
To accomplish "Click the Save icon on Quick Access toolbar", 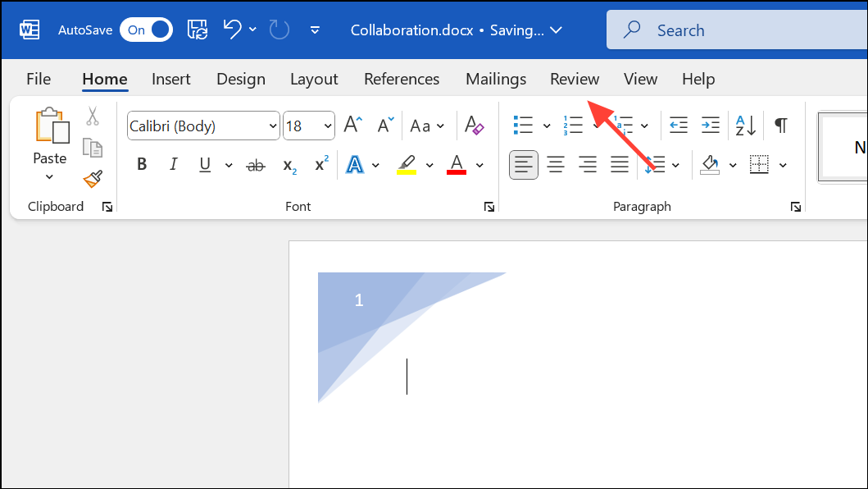I will coord(197,29).
